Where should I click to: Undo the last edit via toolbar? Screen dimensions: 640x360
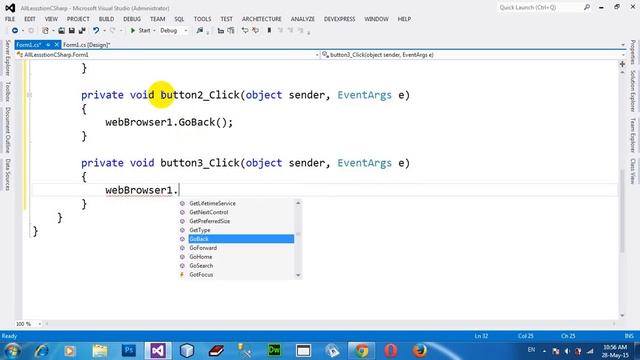point(96,31)
